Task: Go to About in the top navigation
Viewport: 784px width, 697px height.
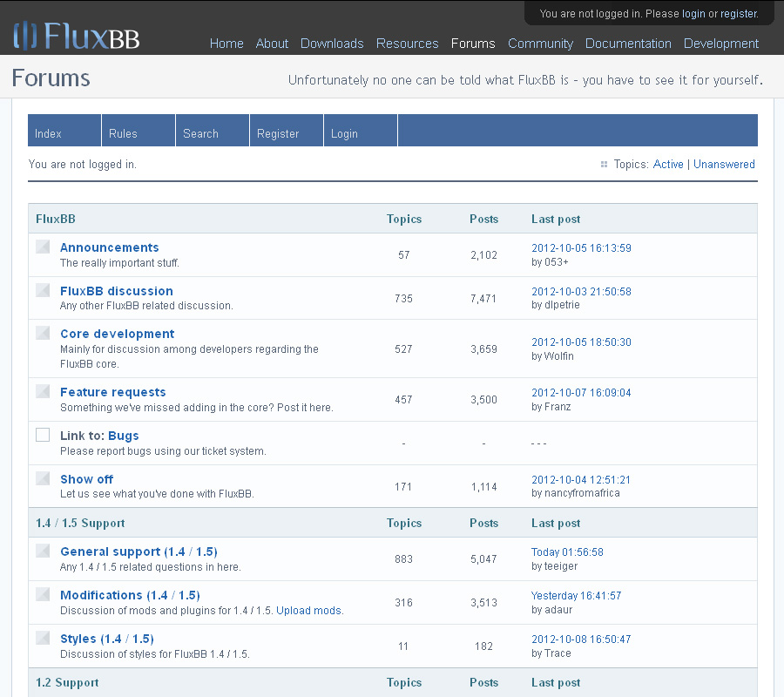Action: (272, 44)
